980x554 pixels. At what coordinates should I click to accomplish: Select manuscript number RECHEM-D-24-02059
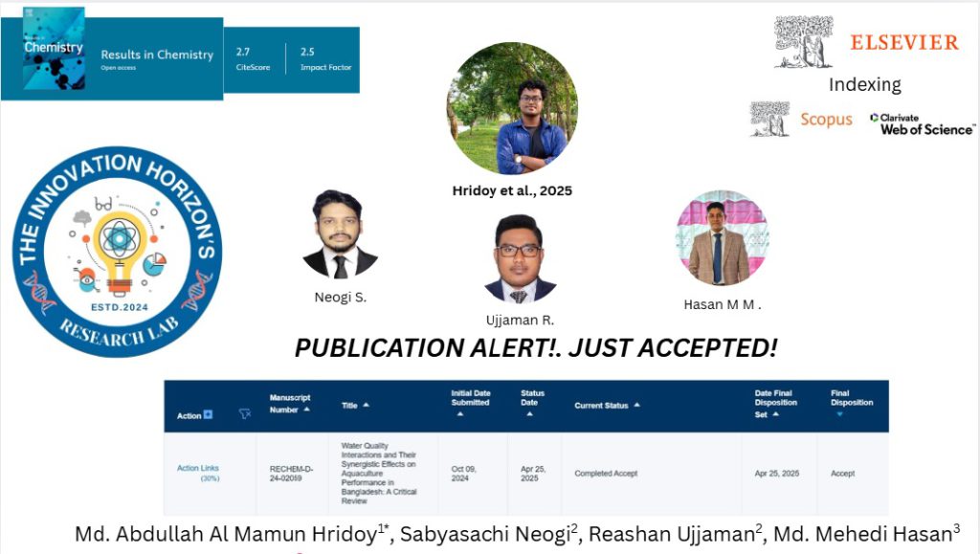[291, 474]
